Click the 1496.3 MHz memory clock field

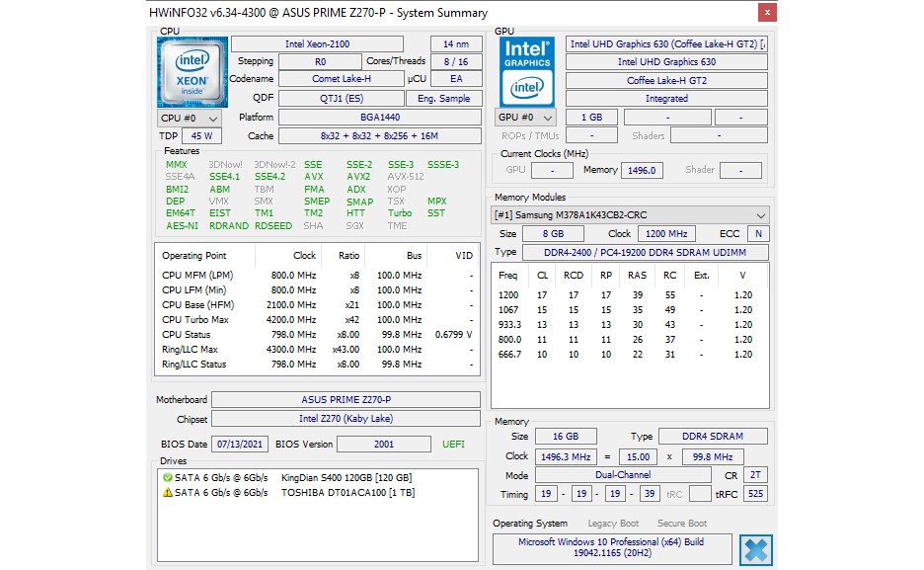coord(566,456)
